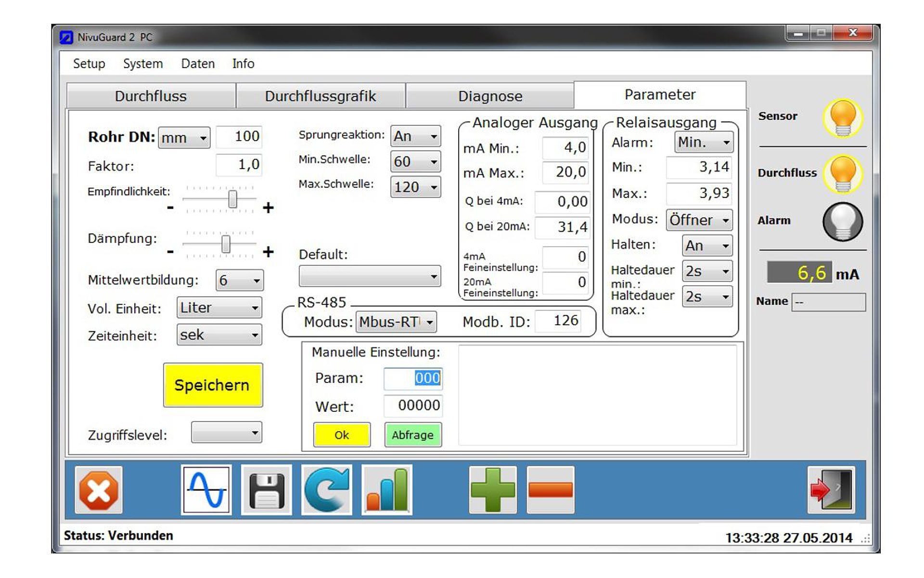
Task: Expand the Sprungreaktion dropdown
Action: (x=416, y=136)
